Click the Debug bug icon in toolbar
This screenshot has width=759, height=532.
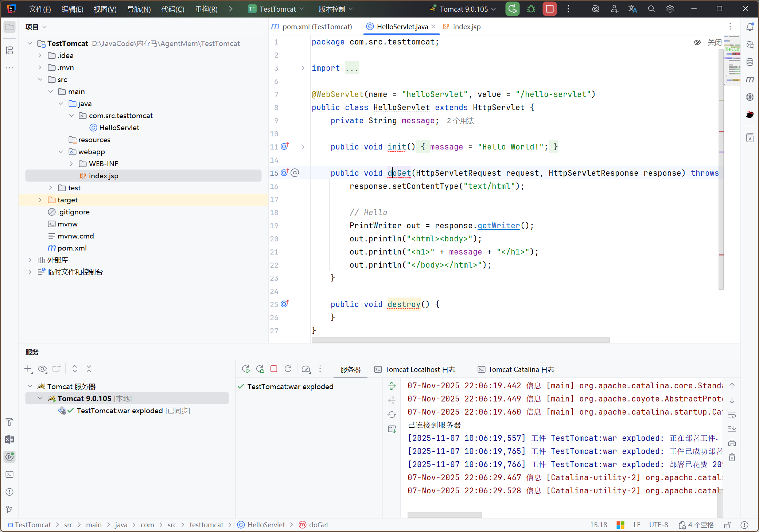(531, 9)
